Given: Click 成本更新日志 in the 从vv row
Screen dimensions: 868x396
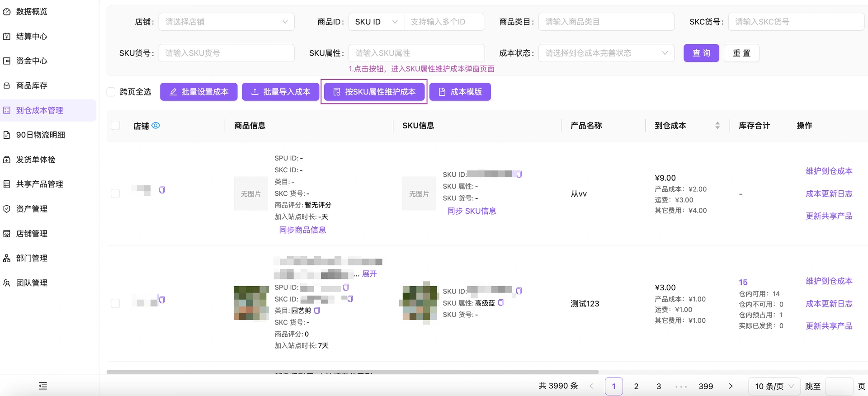Looking at the screenshot, I should pyautogui.click(x=829, y=194).
